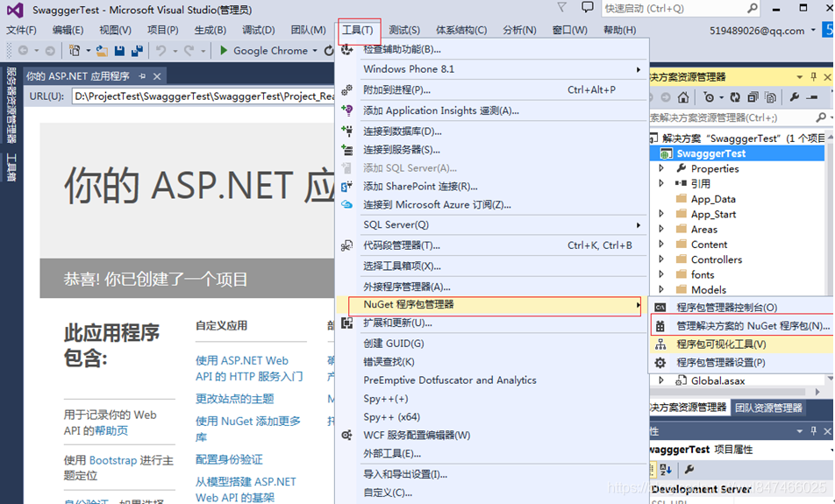Click the property pages wrench icon in Properties
The image size is (835, 504).
(689, 470)
